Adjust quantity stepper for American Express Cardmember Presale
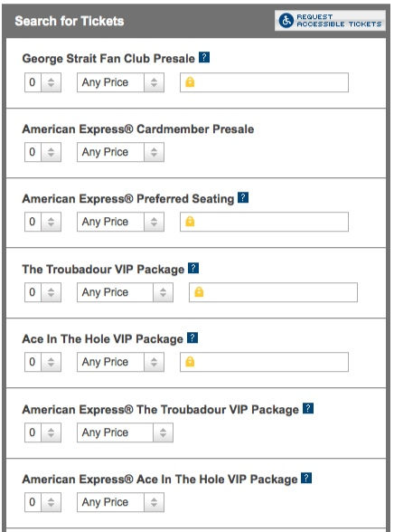Screen dimensions: 394x532 coord(42,152)
